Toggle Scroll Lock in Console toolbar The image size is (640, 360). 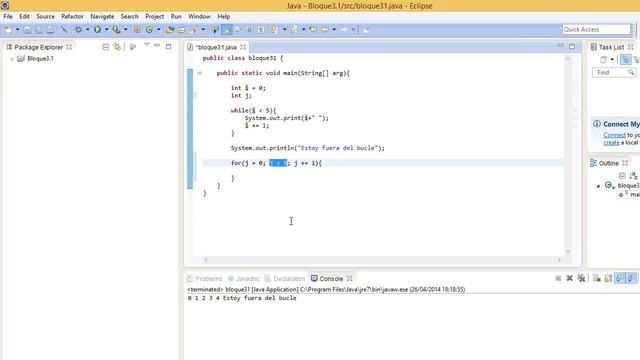(608, 278)
